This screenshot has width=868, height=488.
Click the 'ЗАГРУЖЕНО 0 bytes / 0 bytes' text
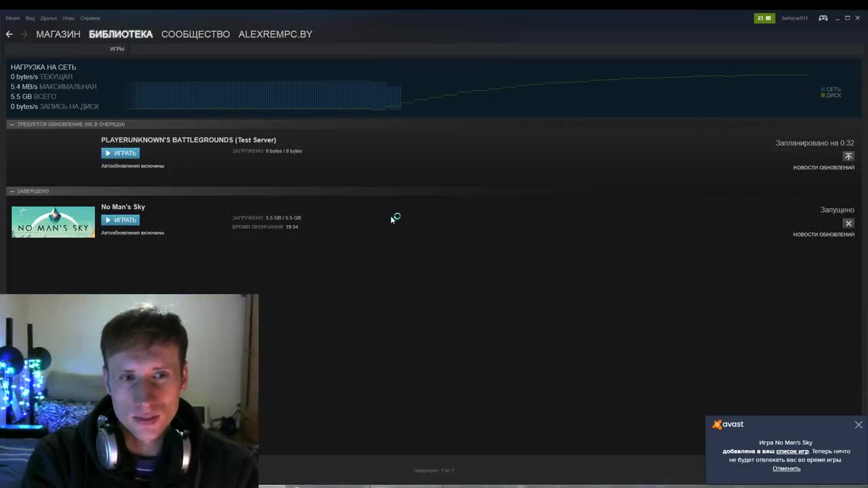(x=267, y=151)
